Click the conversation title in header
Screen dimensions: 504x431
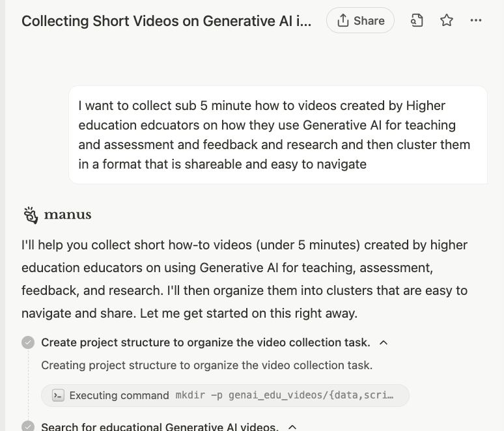(167, 21)
